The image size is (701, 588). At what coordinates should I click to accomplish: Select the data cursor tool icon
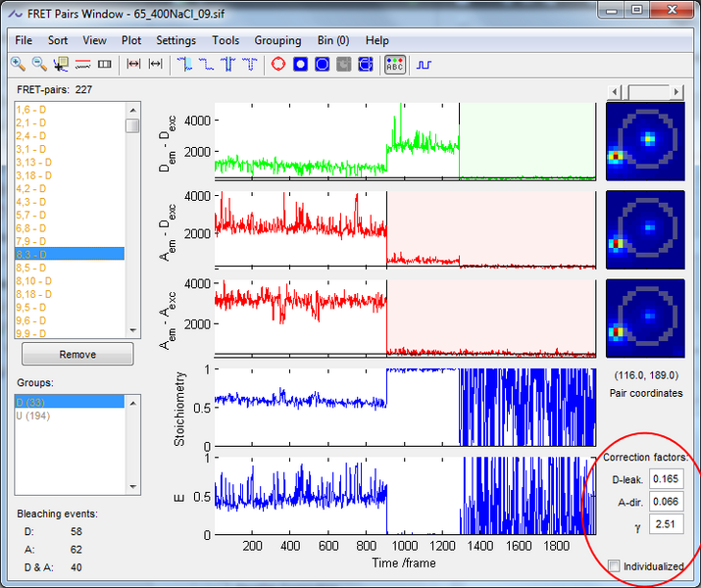pyautogui.click(x=61, y=65)
